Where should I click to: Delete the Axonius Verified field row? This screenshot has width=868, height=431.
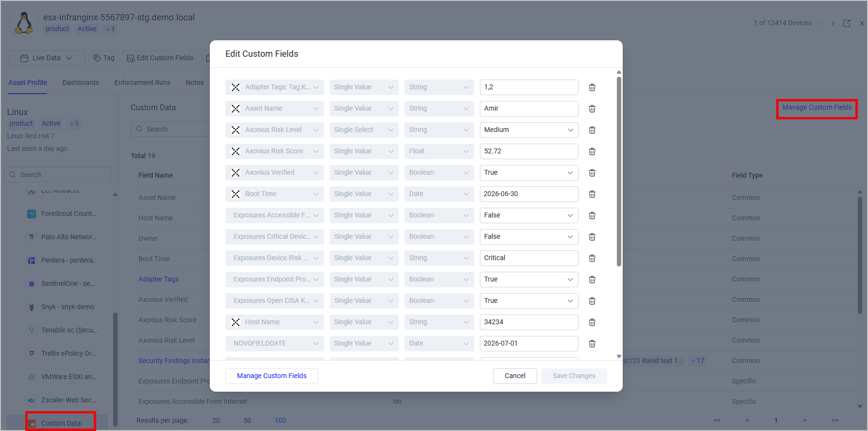click(592, 173)
